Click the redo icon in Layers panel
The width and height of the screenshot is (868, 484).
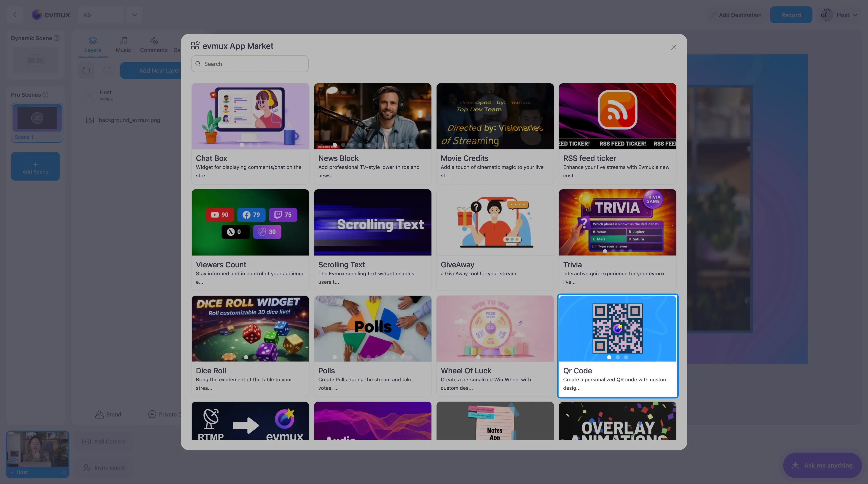coord(107,71)
